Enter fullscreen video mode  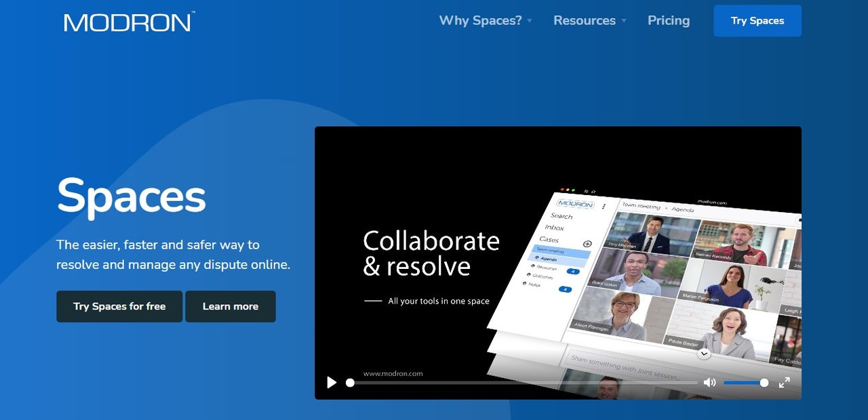click(785, 383)
